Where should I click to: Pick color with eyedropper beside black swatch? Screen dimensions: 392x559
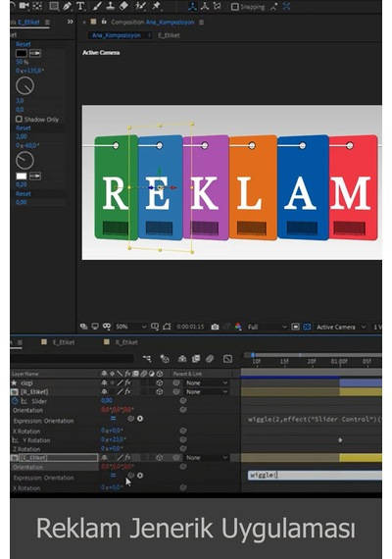tap(35, 54)
